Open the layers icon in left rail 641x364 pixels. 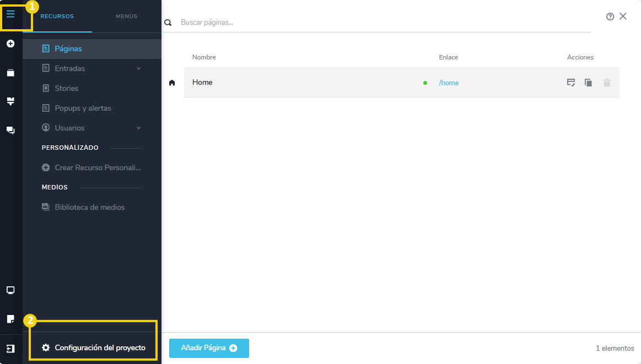[10, 73]
